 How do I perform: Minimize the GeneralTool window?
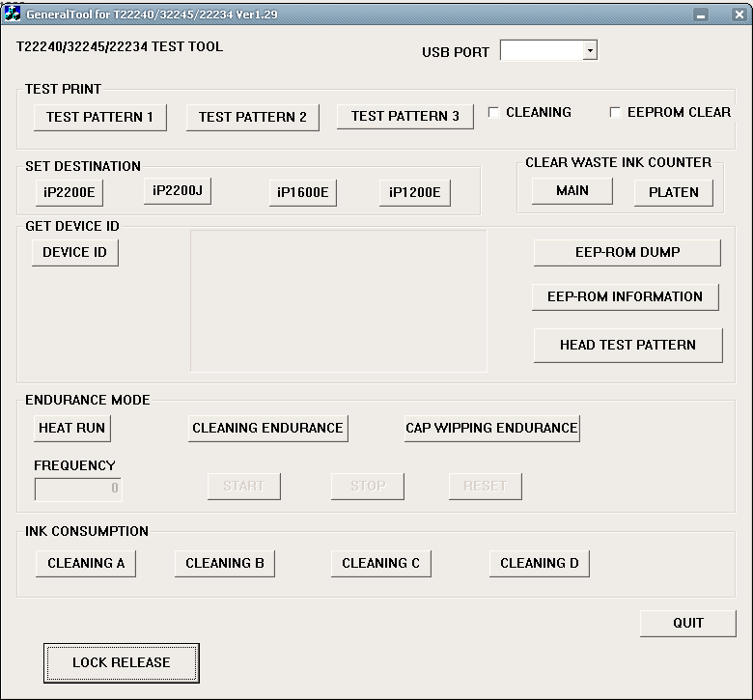[x=701, y=14]
